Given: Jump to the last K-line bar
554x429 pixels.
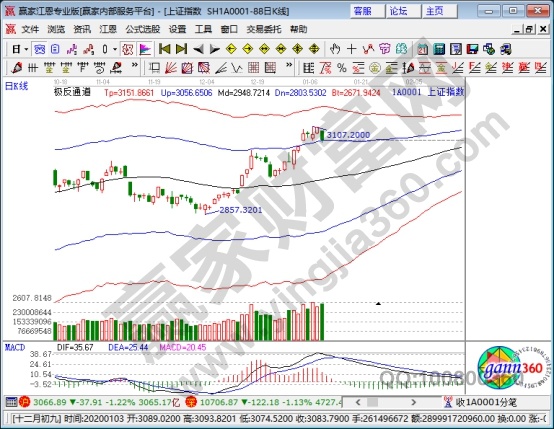Looking at the screenshot, I should pyautogui.click(x=181, y=49).
